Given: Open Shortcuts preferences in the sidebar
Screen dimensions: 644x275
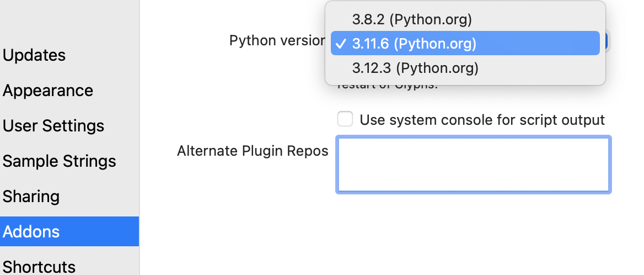Looking at the screenshot, I should [39, 266].
